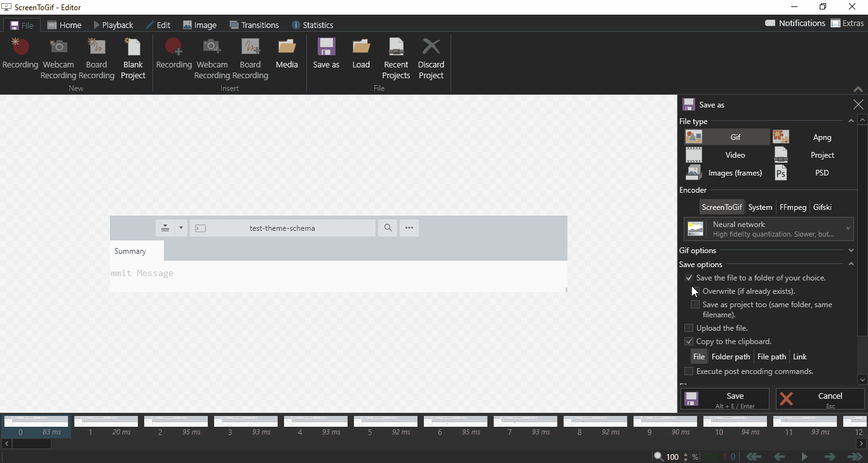The height and width of the screenshot is (463, 868).
Task: Discard the current project
Action: pos(431,59)
